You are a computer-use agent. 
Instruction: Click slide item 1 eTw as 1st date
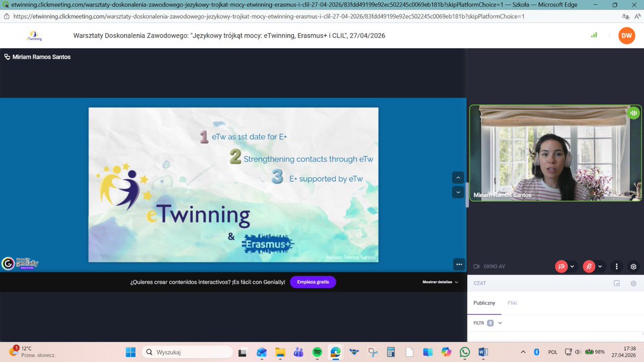(x=244, y=137)
